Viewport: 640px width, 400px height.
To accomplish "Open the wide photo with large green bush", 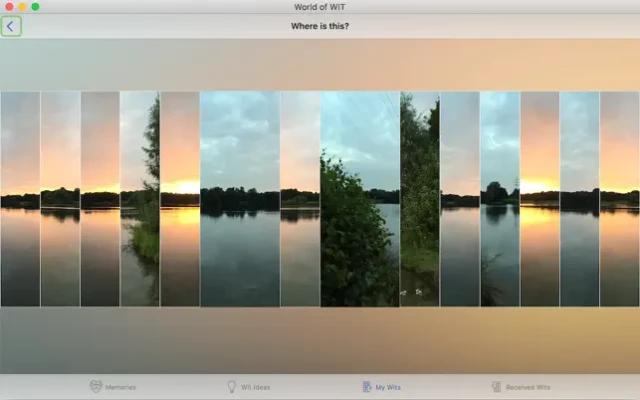I will pyautogui.click(x=360, y=199).
